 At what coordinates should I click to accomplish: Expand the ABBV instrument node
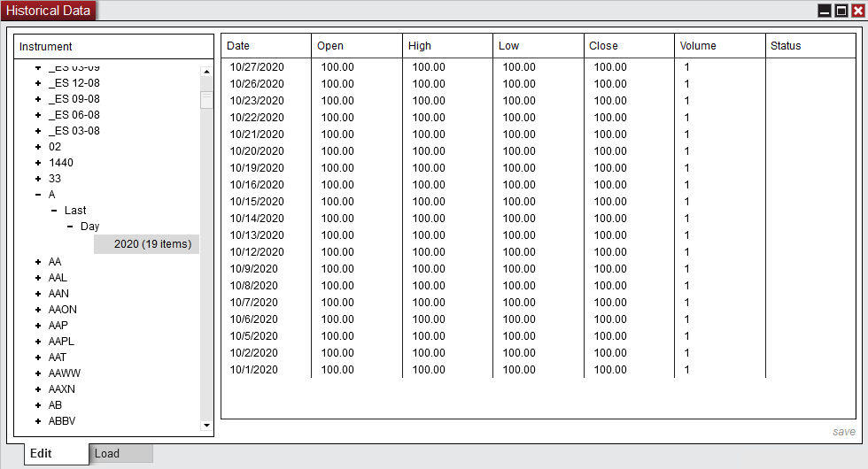click(38, 421)
